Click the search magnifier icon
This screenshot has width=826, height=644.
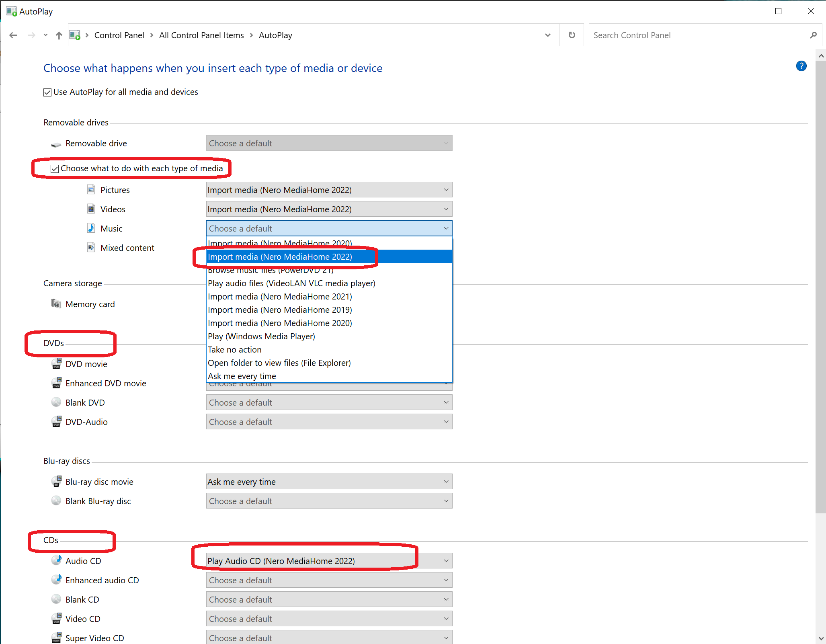click(813, 35)
